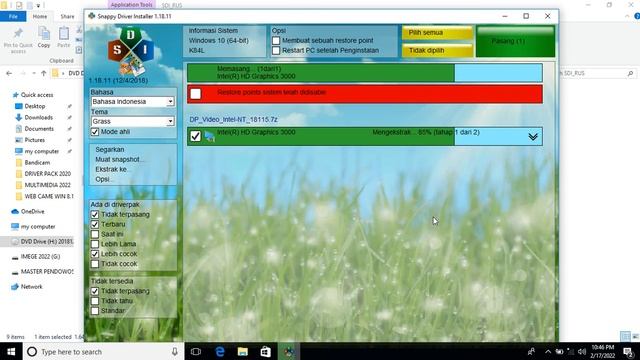Select Downloads in Explorer navigation pane
Image resolution: width=640 pixels, height=360 pixels.
[38, 118]
